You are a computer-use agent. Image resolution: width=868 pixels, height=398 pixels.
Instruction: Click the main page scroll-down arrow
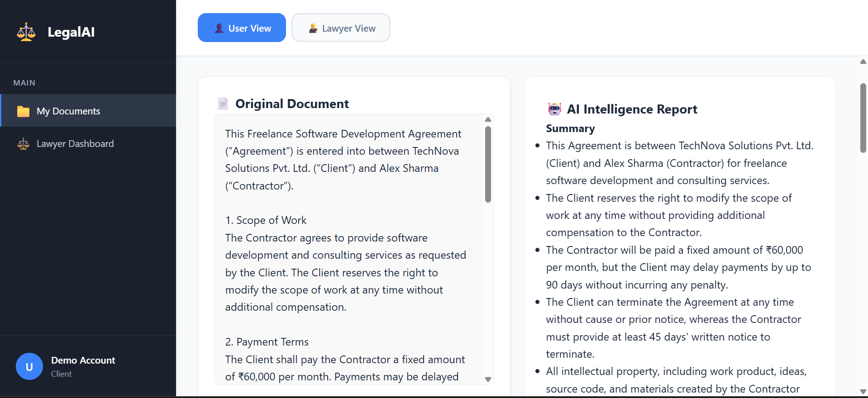[x=863, y=392]
